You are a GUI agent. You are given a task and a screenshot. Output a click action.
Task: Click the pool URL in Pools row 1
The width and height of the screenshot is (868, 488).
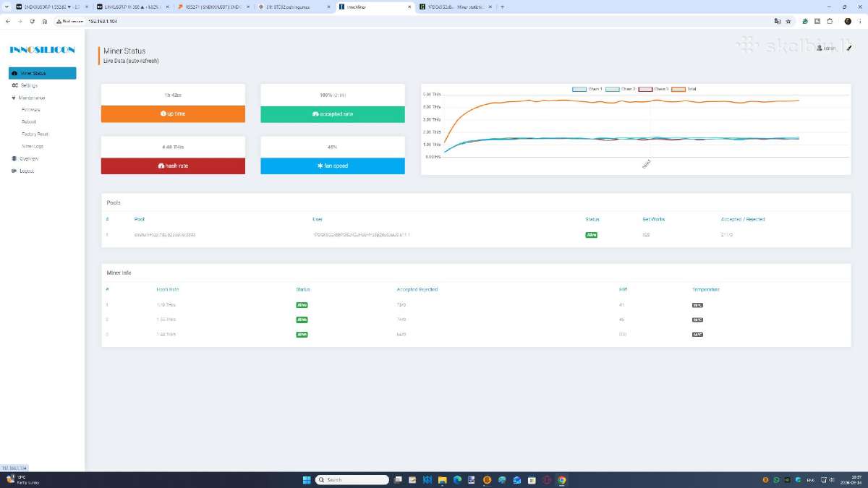pyautogui.click(x=164, y=235)
